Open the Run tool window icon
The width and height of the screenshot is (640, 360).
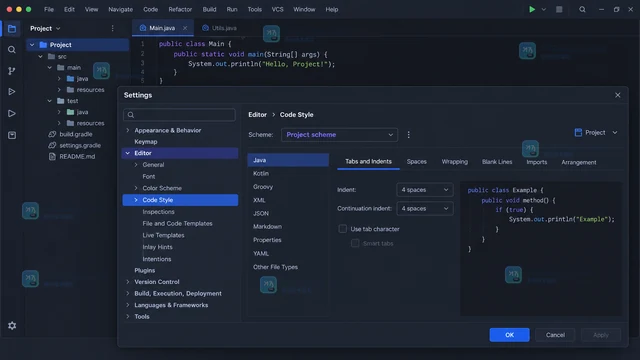click(x=12, y=91)
